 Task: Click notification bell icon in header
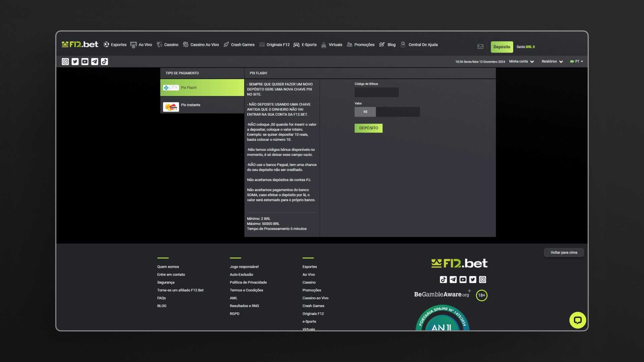(x=480, y=46)
